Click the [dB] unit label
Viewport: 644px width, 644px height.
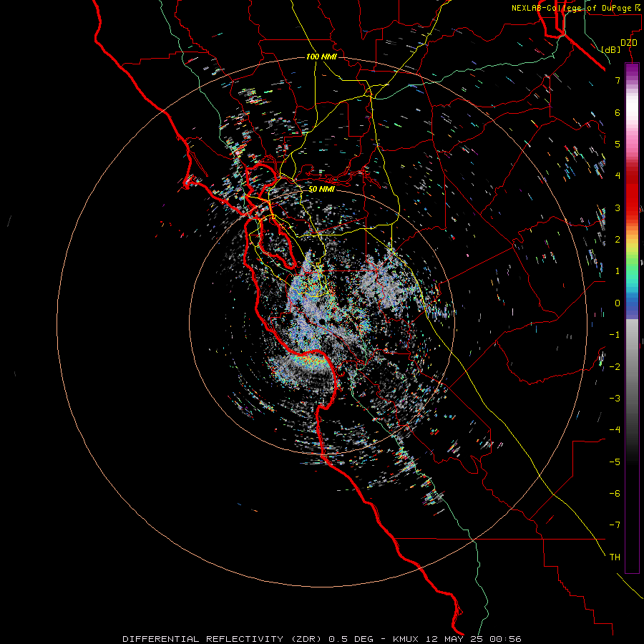[610, 49]
